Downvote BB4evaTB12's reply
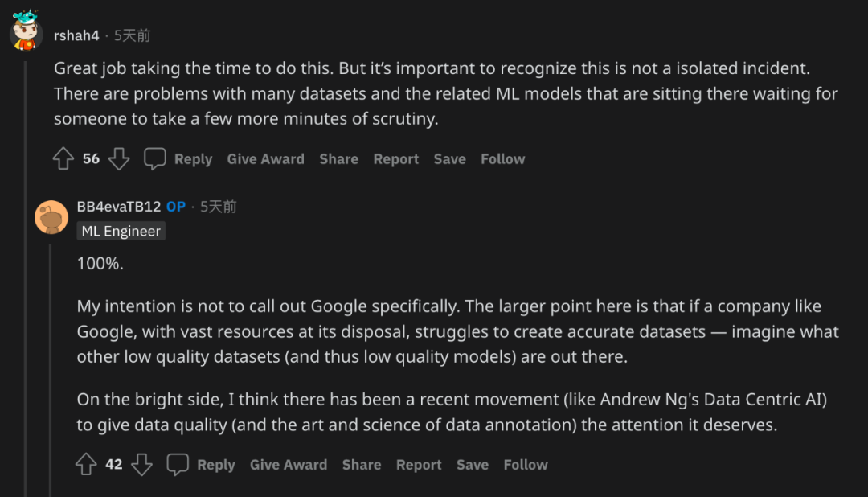The width and height of the screenshot is (868, 497). [141, 465]
